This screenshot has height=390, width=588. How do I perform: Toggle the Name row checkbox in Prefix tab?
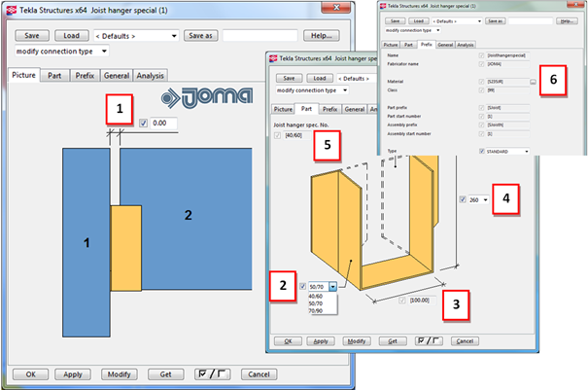pos(481,55)
